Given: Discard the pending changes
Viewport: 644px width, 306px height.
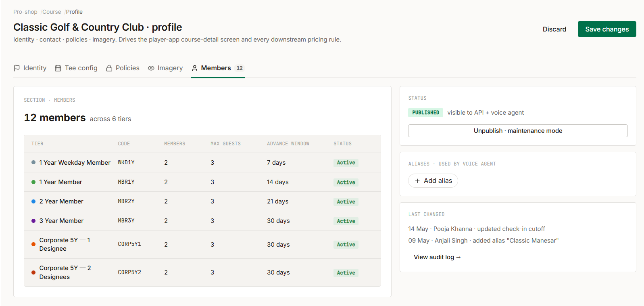Looking at the screenshot, I should [x=554, y=29].
